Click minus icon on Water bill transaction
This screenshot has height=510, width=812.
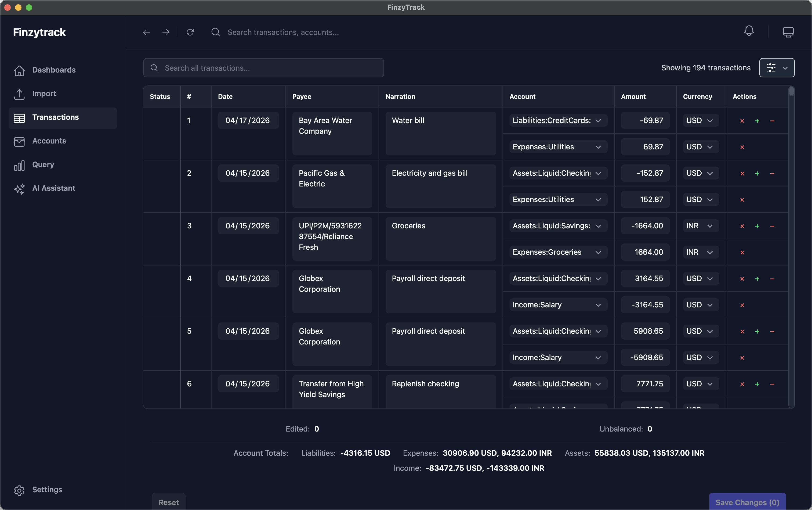pos(772,121)
